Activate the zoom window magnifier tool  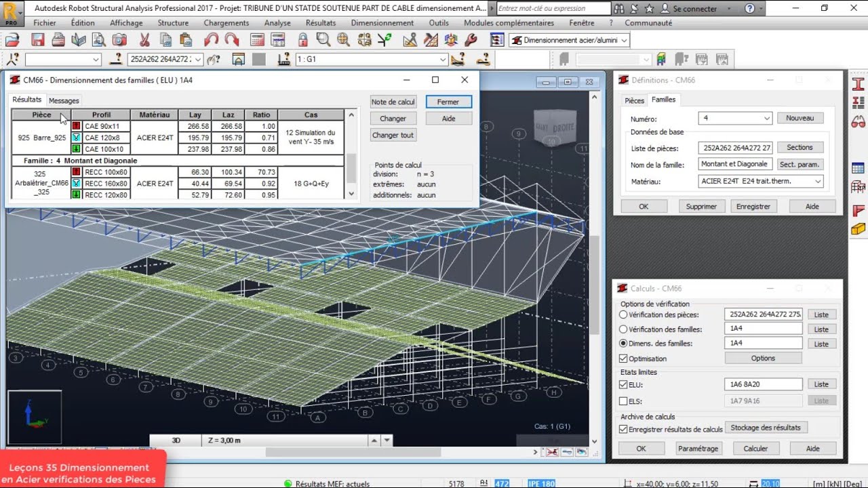[x=322, y=40]
